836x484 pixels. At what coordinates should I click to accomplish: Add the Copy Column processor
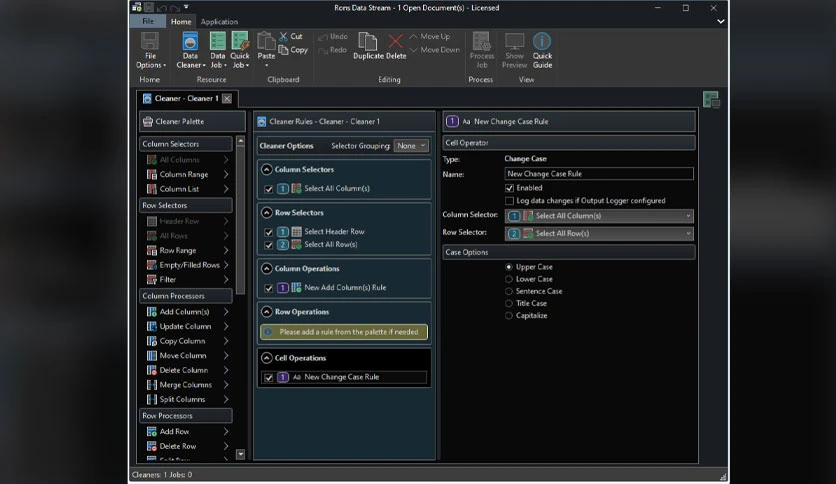186,341
